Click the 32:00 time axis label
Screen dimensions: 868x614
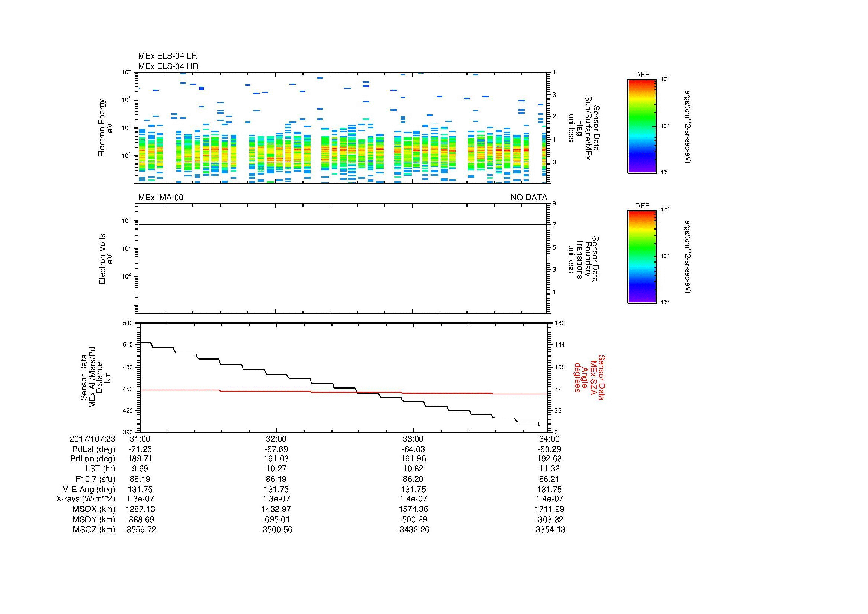(x=276, y=439)
